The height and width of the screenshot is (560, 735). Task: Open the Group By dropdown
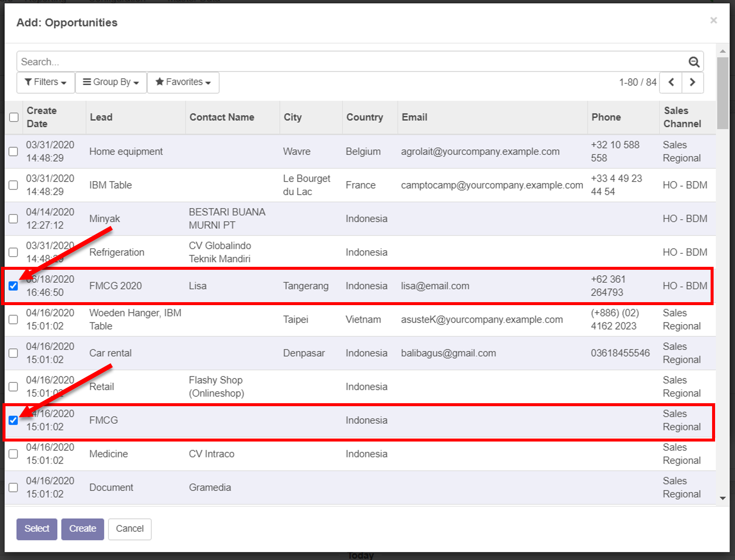111,82
